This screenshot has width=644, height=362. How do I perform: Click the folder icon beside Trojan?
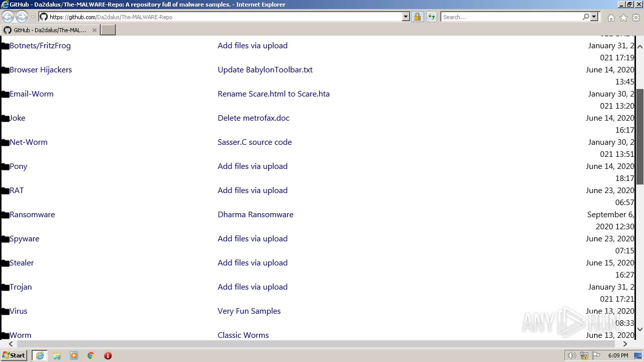pos(5,288)
